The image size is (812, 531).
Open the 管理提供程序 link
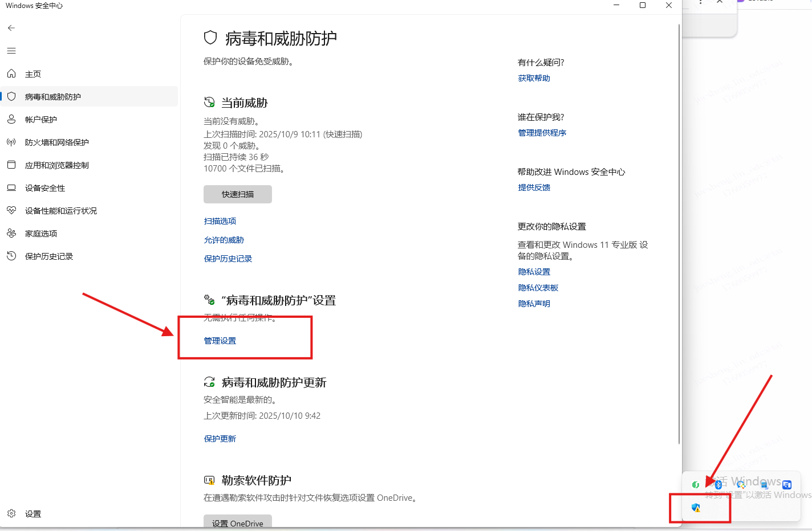(x=542, y=133)
